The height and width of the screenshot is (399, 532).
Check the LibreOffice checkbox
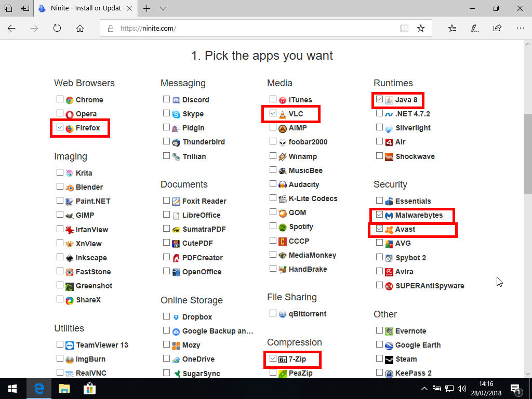(167, 215)
